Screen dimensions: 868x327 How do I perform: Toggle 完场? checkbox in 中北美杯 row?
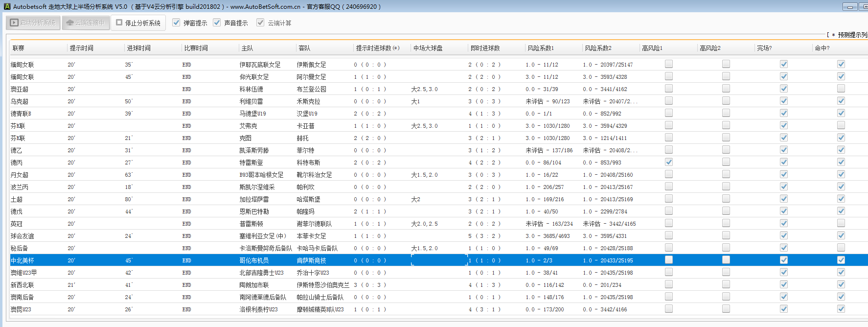click(x=783, y=260)
